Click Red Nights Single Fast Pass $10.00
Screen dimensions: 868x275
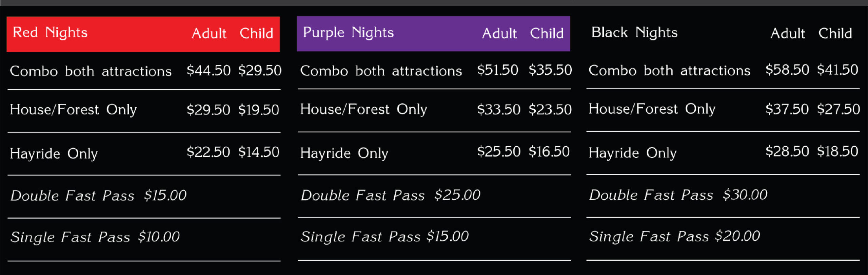point(95,237)
